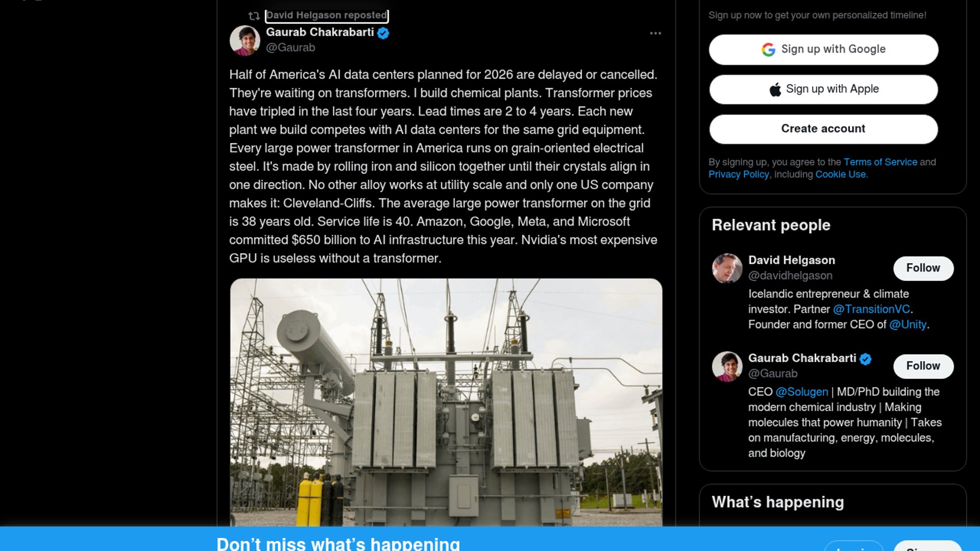Open the @Solugen mention link
This screenshot has width=980, height=551.
pyautogui.click(x=801, y=392)
